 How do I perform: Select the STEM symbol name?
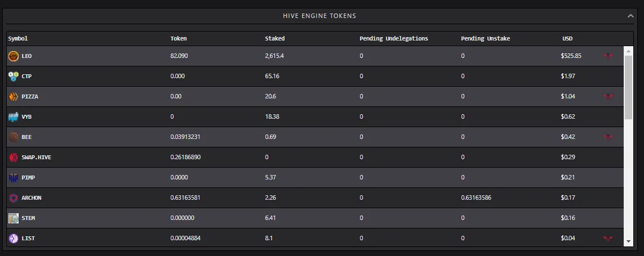coord(28,218)
